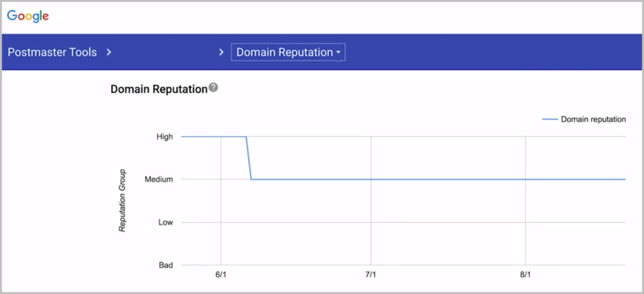
Task: Click the Medium label on the y-axis
Action: [160, 179]
